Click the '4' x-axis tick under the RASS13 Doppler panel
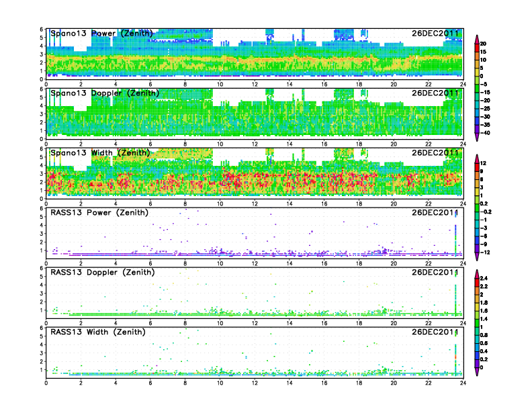 tap(116, 323)
